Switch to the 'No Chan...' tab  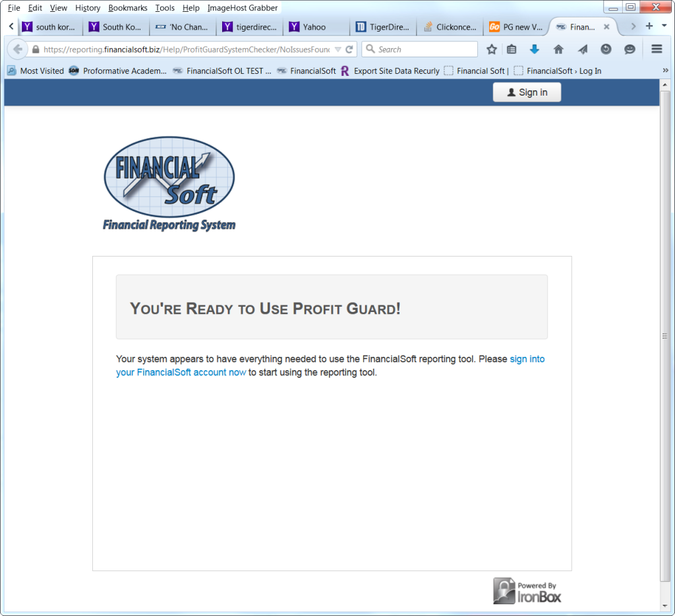(x=183, y=27)
